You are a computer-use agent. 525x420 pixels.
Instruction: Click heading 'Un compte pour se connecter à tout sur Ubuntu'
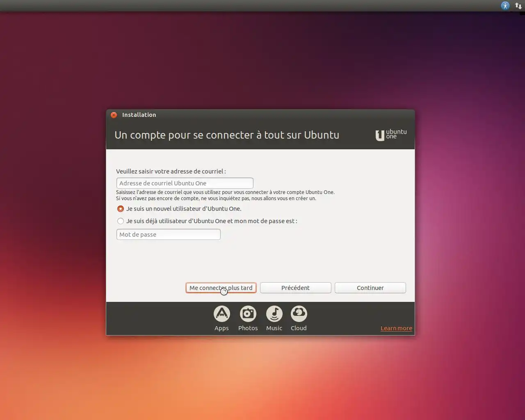click(x=227, y=135)
